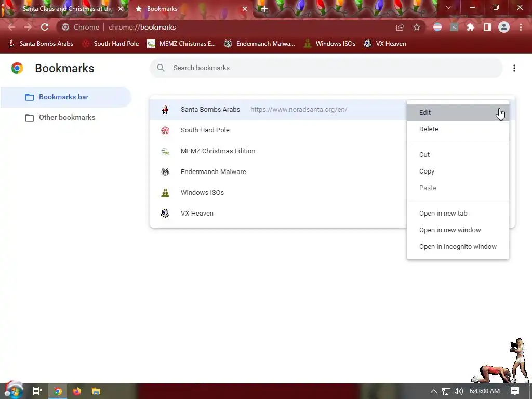The width and height of the screenshot is (532, 399).
Task: Open Windows ISOs in bookmarks bar
Action: click(x=329, y=44)
